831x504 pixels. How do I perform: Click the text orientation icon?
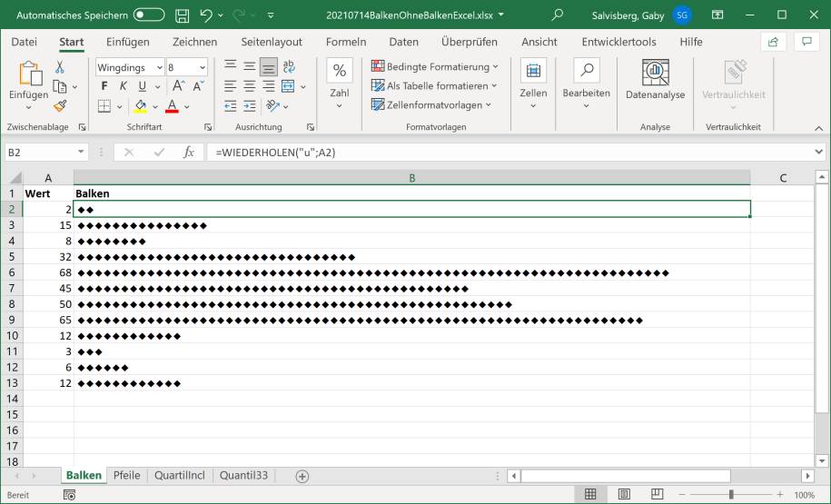click(273, 106)
